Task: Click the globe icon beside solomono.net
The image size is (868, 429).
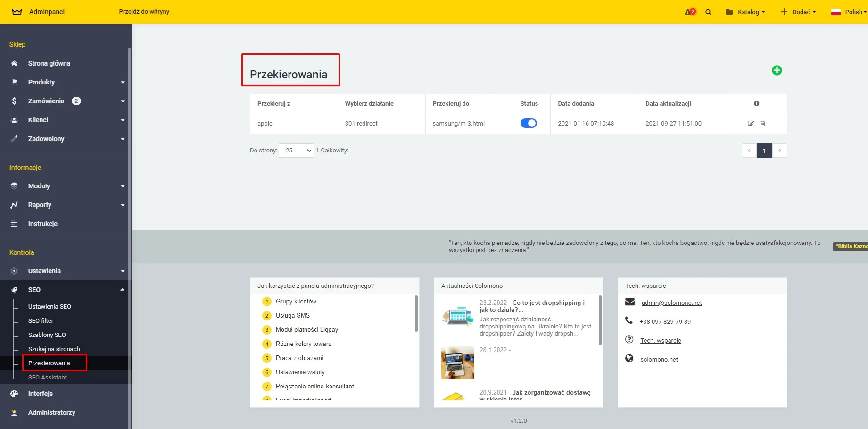Action: [629, 358]
